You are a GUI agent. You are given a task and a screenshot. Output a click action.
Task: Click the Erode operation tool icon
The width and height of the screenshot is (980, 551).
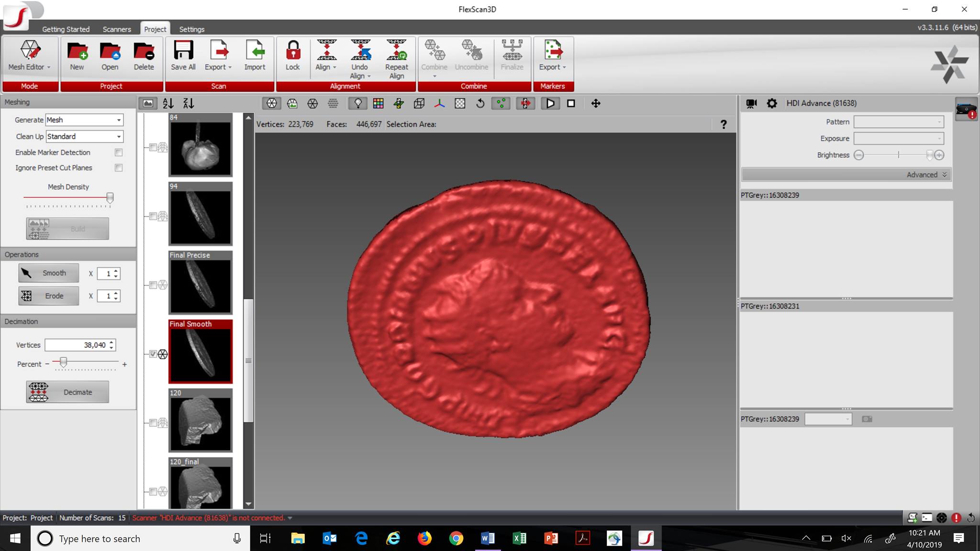tap(27, 296)
